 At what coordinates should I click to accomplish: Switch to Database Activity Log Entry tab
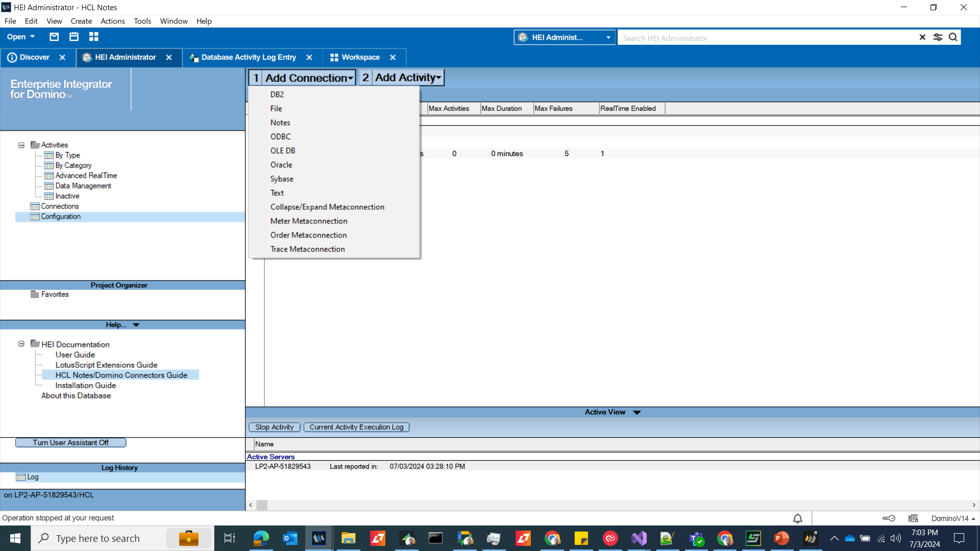pos(249,57)
